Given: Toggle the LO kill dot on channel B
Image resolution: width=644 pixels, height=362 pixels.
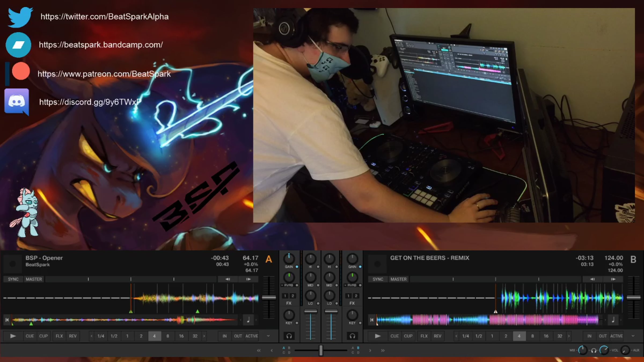Looking at the screenshot, I should pos(336,303).
